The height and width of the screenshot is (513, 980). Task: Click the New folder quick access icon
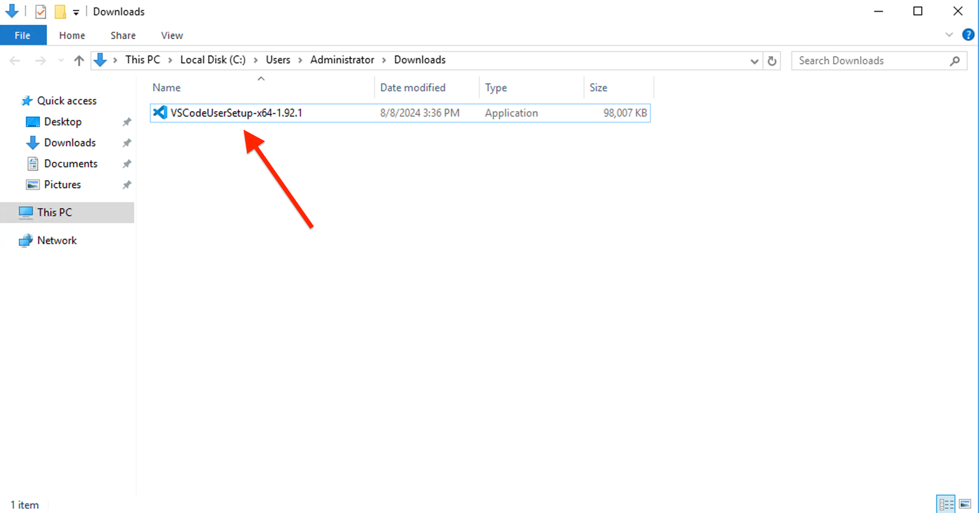pyautogui.click(x=60, y=12)
